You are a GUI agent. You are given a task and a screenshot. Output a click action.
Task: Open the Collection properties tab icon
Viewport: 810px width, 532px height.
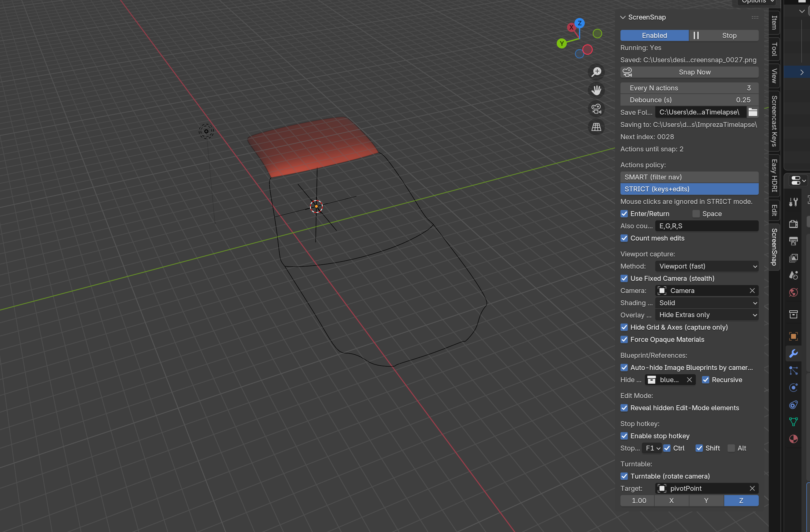coord(793,314)
